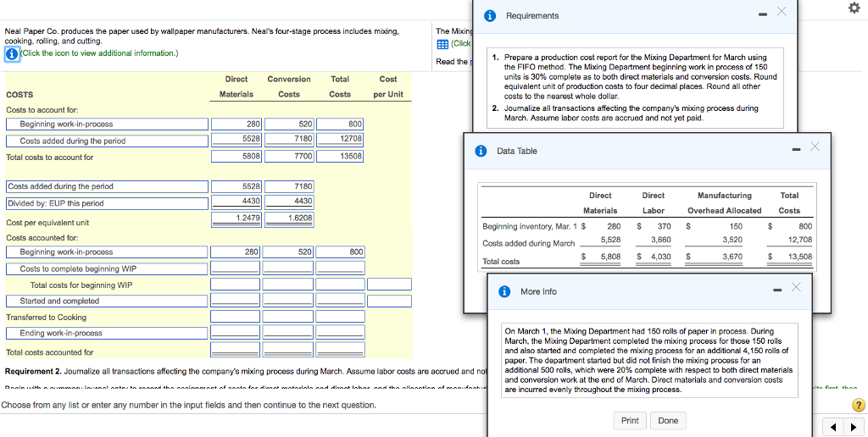Click the 'Costs added during March' row label in the Data Table

pos(529,243)
